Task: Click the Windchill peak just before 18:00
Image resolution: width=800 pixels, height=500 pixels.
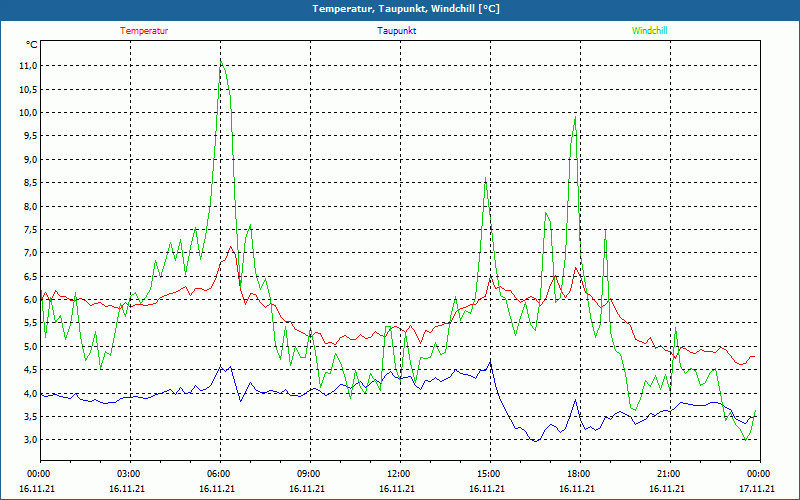Action: pyautogui.click(x=575, y=117)
